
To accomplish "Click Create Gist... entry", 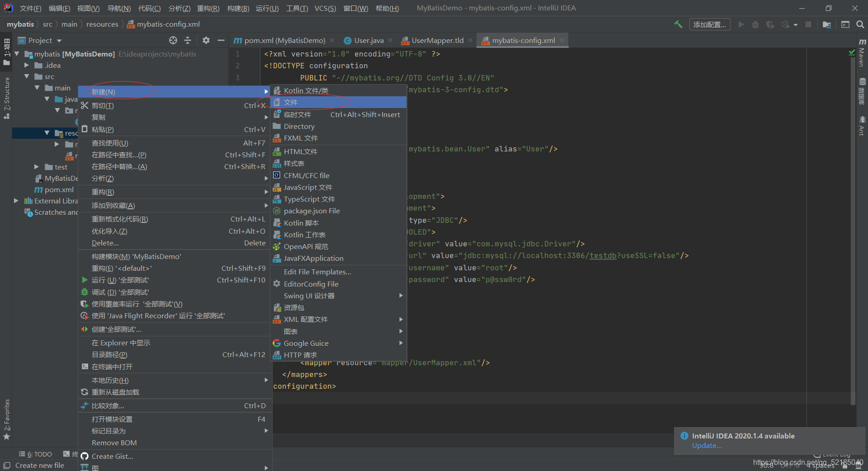I will click(x=174, y=456).
